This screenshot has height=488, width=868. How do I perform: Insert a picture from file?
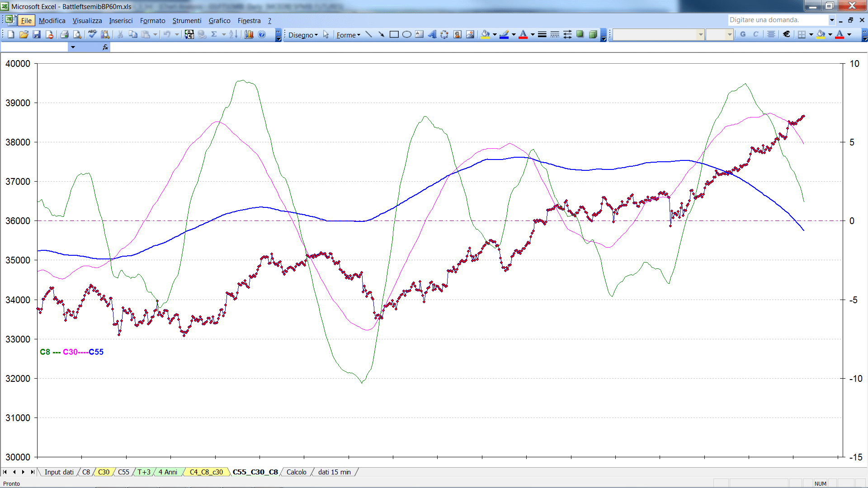tap(470, 34)
